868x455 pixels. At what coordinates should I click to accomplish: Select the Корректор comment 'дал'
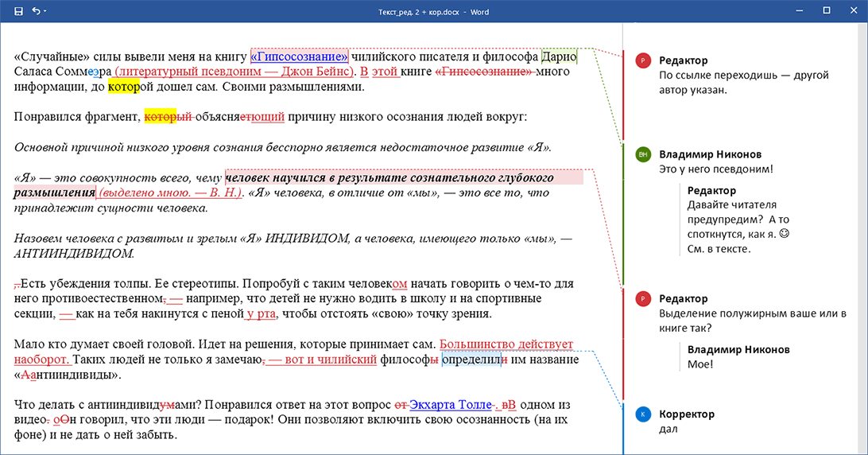click(668, 429)
